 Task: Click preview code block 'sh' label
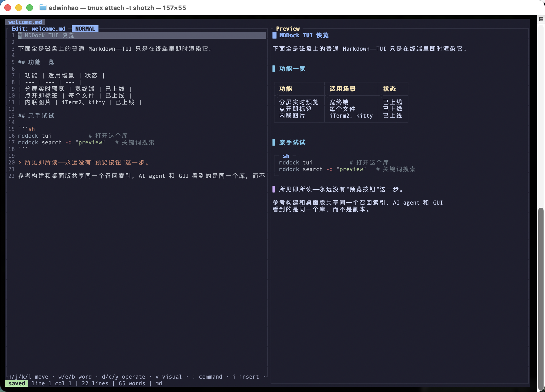(x=286, y=156)
